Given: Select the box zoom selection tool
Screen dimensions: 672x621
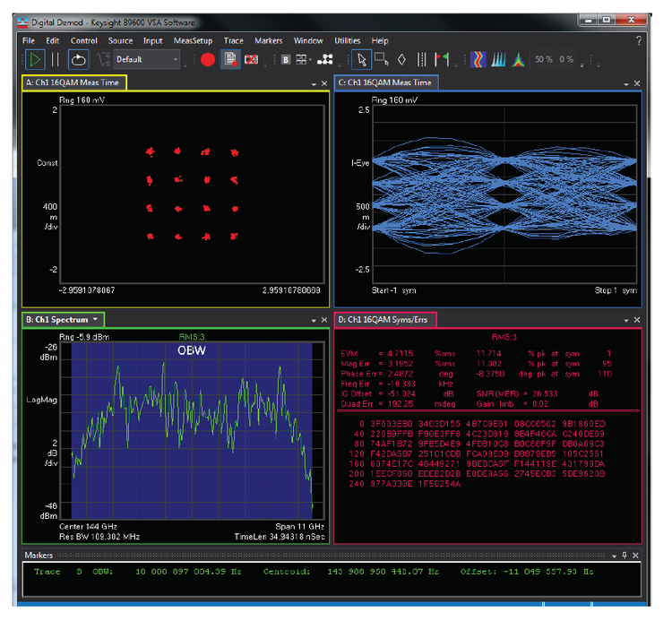Looking at the screenshot, I should (x=381, y=60).
